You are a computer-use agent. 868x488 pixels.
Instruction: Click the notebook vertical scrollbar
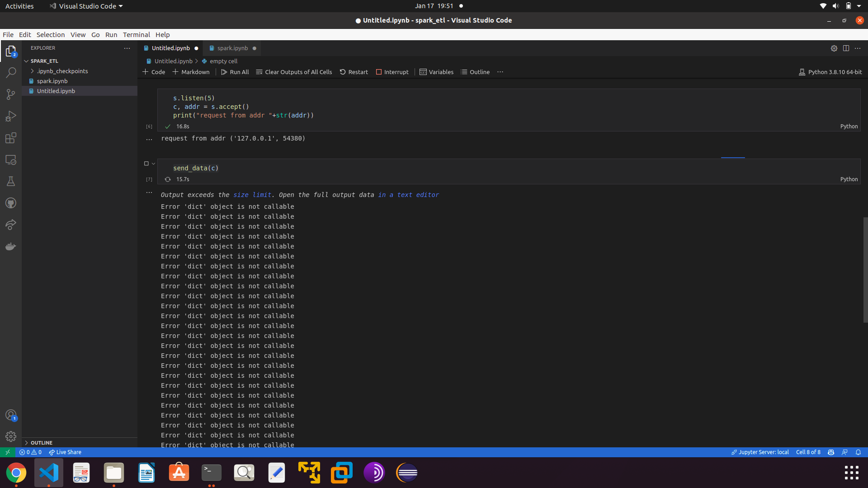point(865,269)
